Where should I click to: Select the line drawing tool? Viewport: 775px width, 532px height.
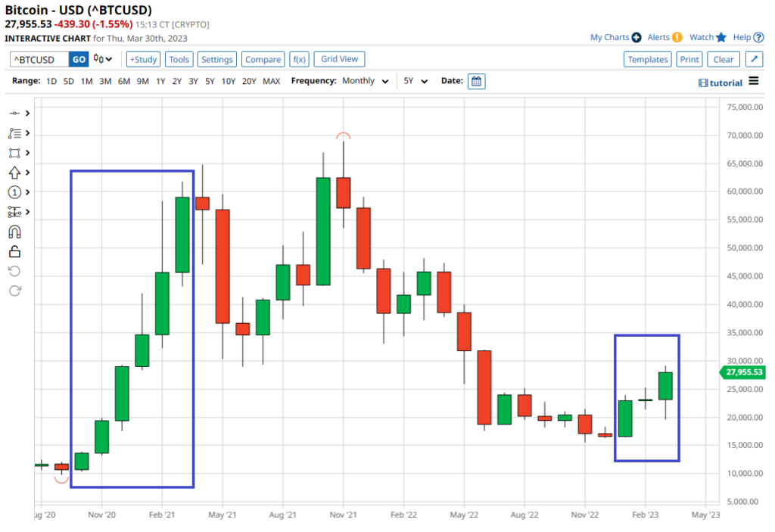tap(14, 114)
